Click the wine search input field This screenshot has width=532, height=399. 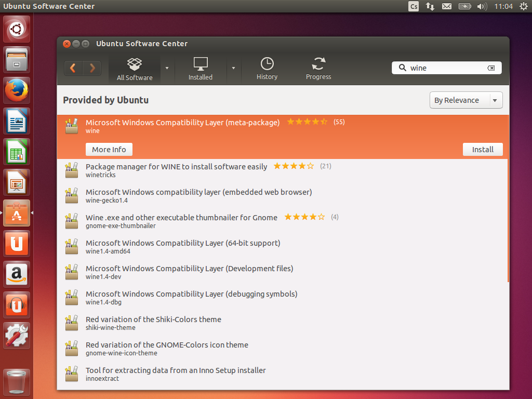(447, 68)
